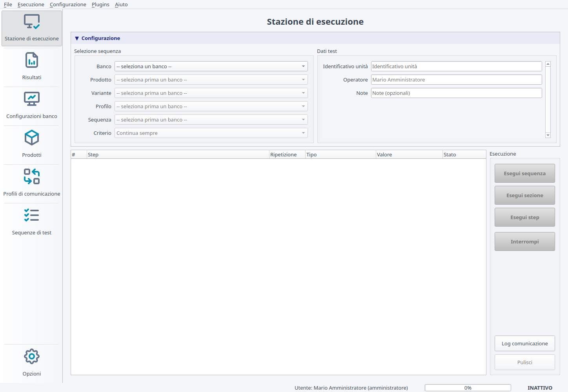
Task: Focus the Identificativo unità input field
Action: coord(457,66)
